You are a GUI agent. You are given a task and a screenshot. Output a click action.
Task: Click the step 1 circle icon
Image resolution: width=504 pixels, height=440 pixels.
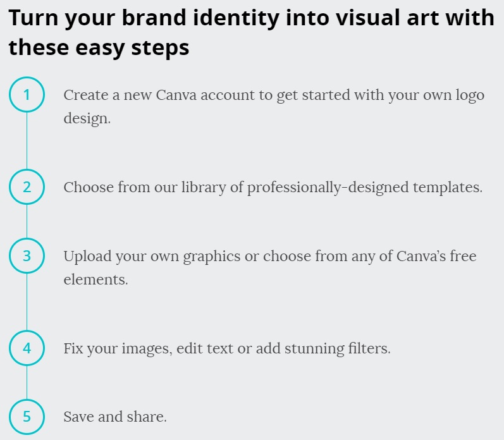[27, 94]
